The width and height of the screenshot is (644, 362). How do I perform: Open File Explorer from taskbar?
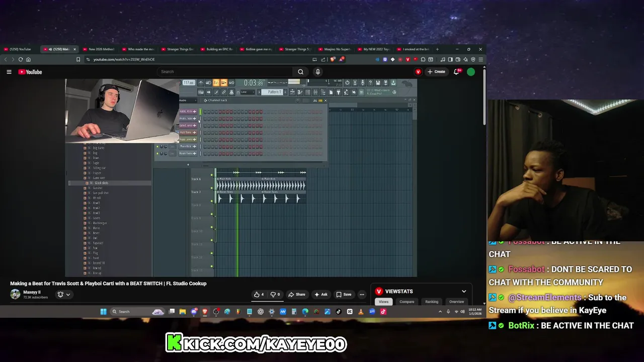pos(183,312)
